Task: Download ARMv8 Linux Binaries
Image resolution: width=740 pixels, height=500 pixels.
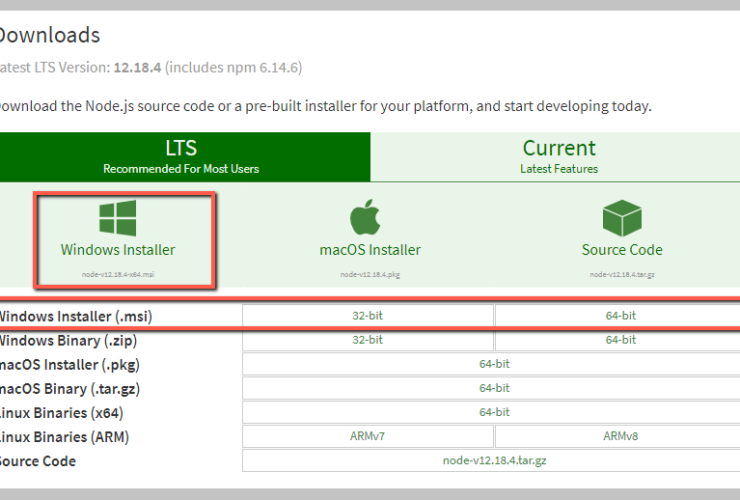Action: (620, 437)
